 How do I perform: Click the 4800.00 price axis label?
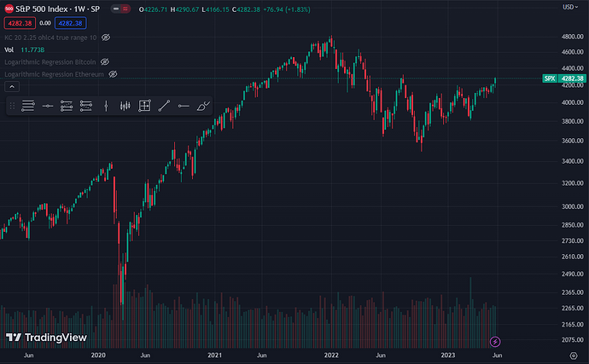(573, 37)
